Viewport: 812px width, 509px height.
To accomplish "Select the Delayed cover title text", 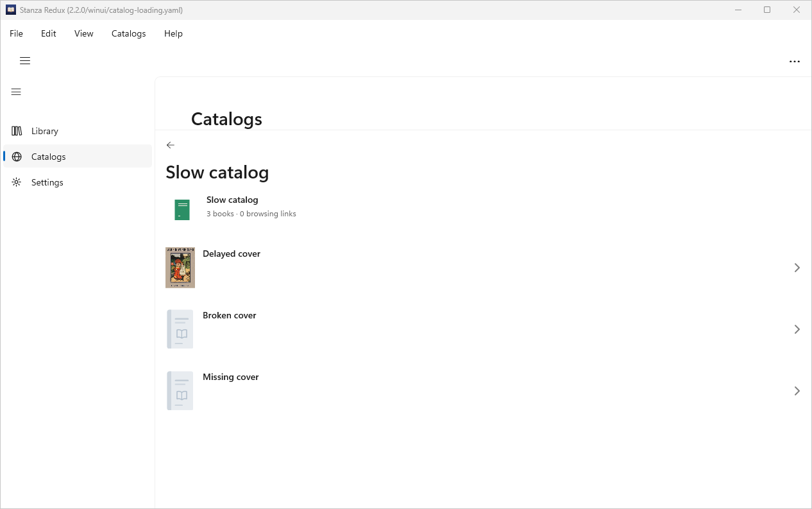I will (232, 254).
